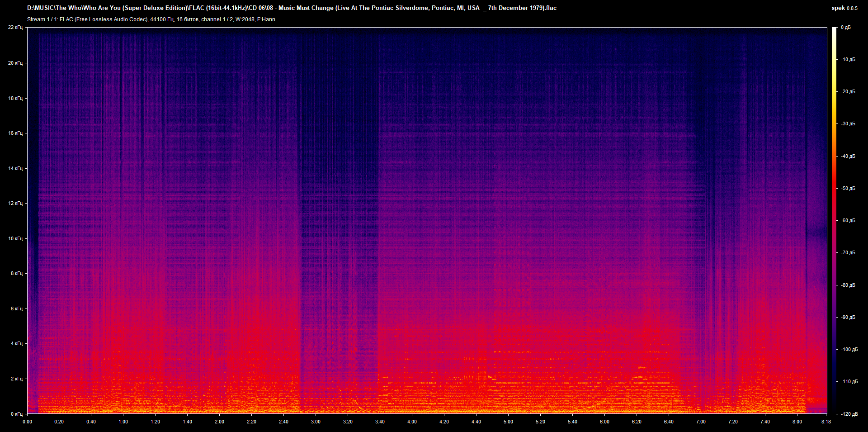This screenshot has width=868, height=432.
Task: Click the 0:00 start time marker
Action: [28, 421]
